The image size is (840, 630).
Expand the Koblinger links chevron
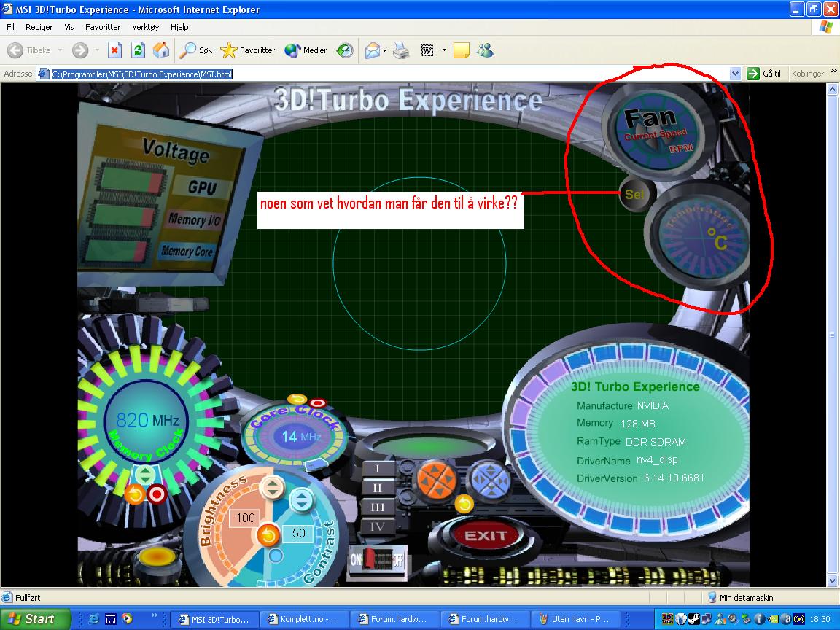(833, 70)
